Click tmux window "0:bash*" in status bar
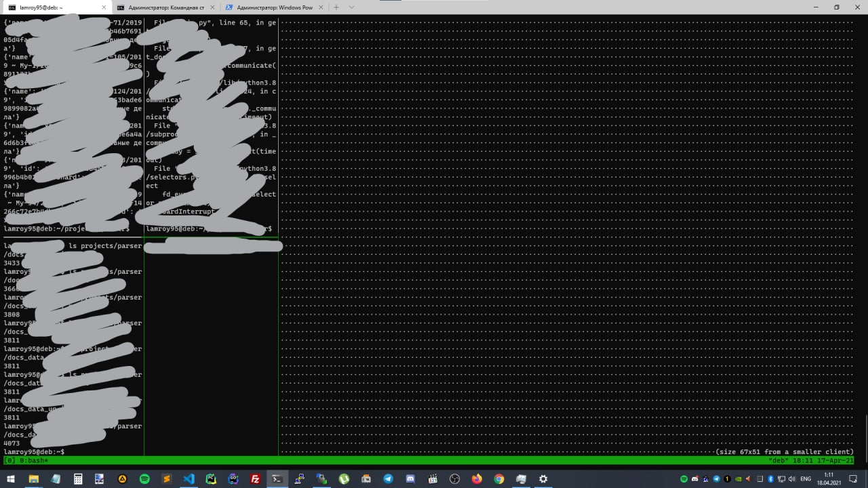 coord(34,461)
